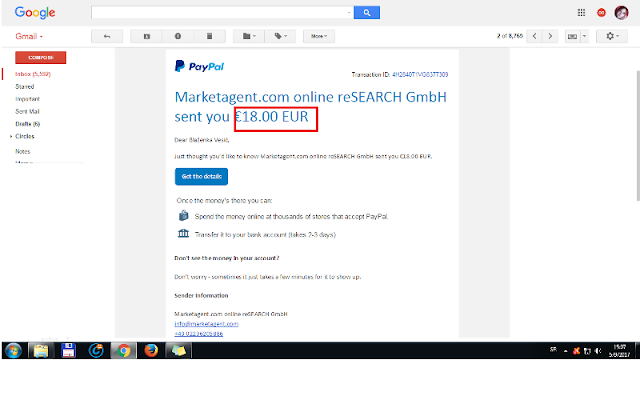Select the text 'Sender Information'
640x400 pixels.
201,296
